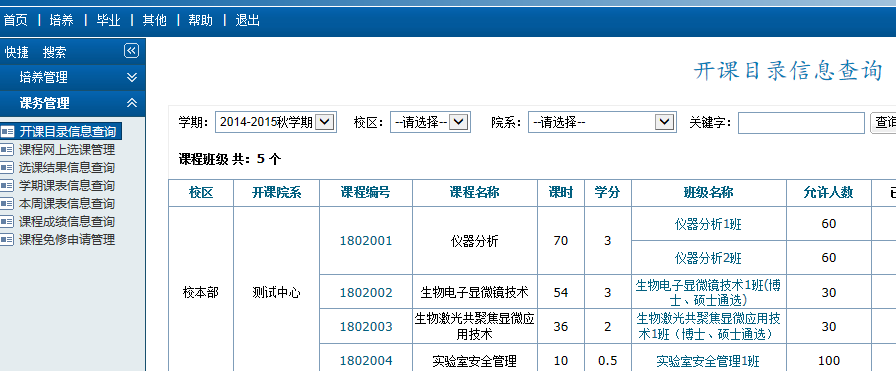Open course code link 1802002
The image size is (896, 371).
(x=366, y=293)
